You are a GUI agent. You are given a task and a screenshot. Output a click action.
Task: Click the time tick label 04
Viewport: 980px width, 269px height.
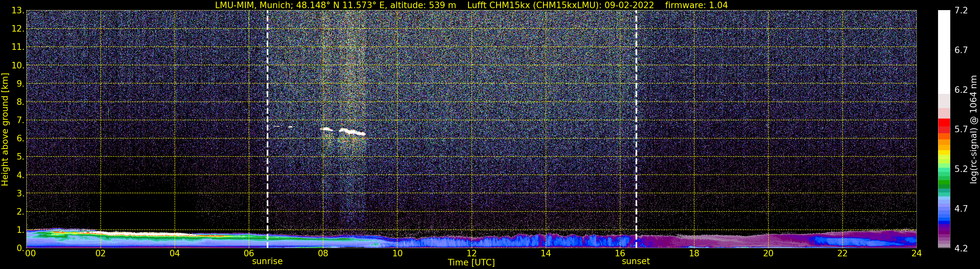(x=174, y=254)
